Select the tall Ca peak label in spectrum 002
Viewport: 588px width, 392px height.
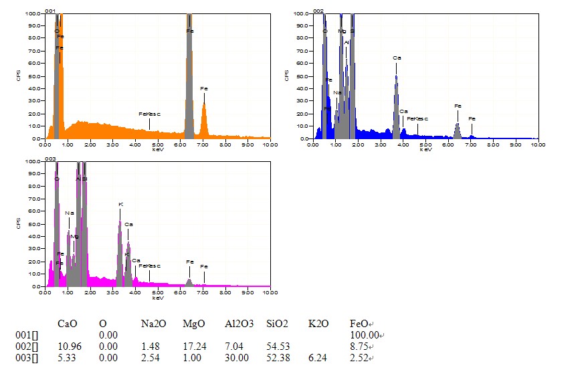tap(397, 58)
